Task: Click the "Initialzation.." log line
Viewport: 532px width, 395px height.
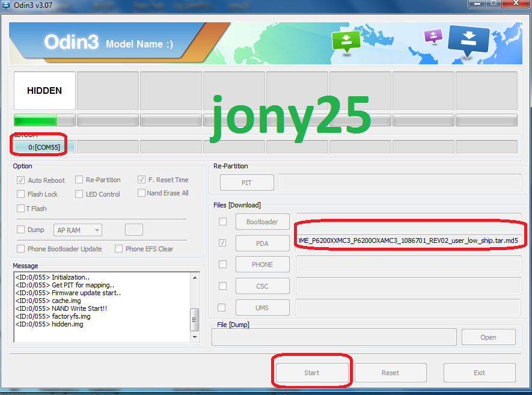Action: [52, 277]
